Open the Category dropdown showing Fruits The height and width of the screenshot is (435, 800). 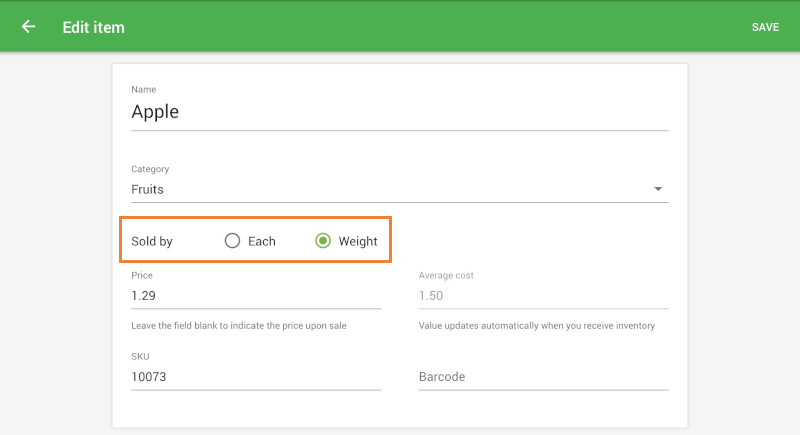[x=390, y=189]
